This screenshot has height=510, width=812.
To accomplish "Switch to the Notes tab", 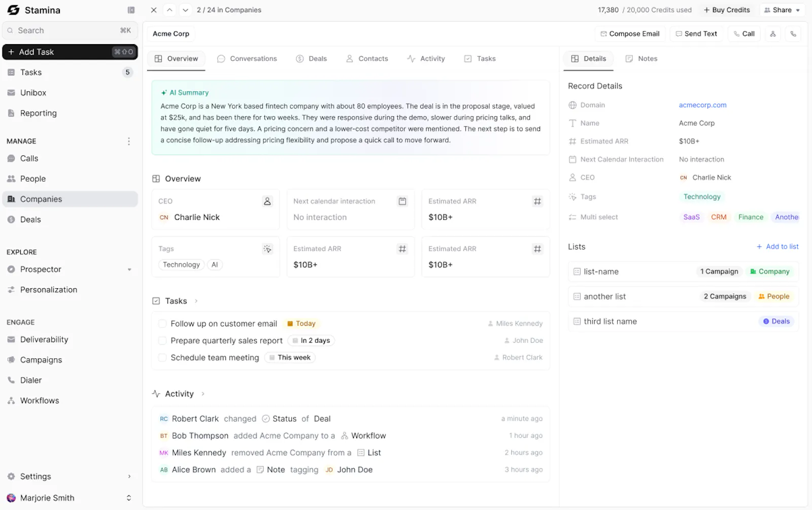I will point(641,59).
